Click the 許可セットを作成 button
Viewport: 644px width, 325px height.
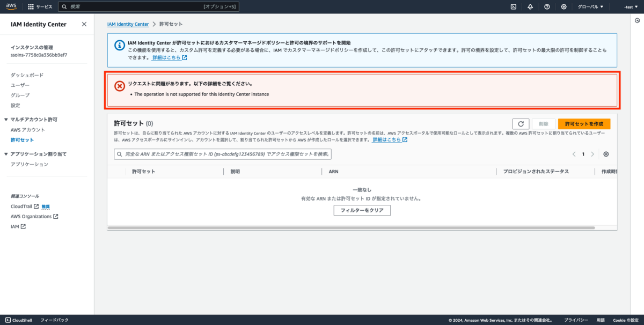point(584,123)
